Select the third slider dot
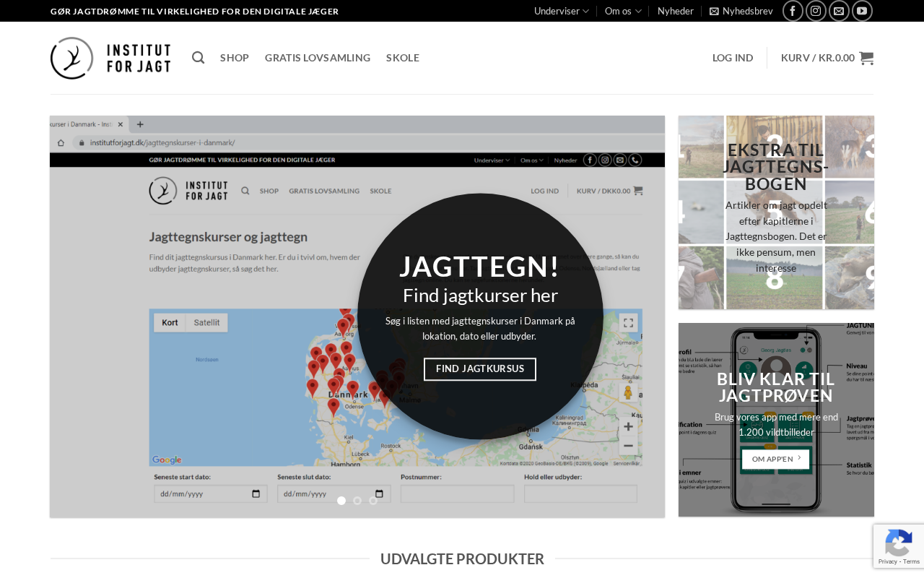This screenshot has height=578, width=924. click(x=373, y=501)
